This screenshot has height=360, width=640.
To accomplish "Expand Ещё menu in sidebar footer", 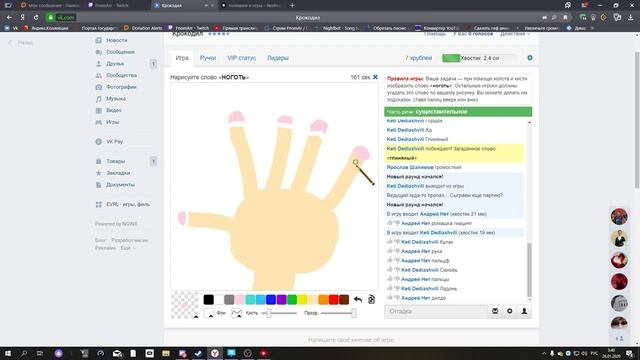I will (x=127, y=248).
